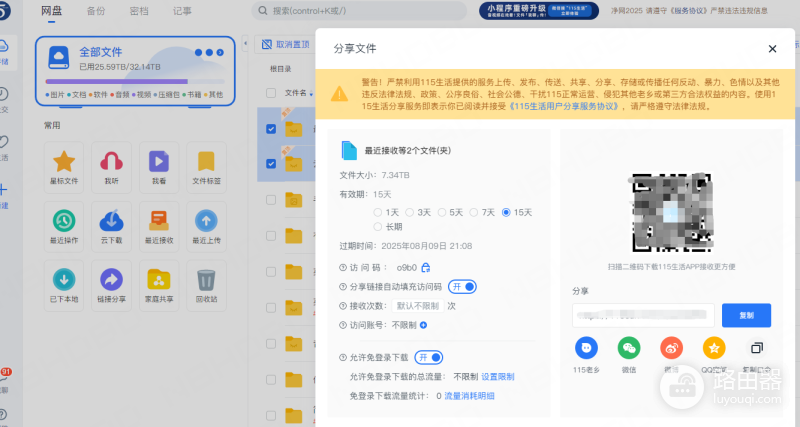Click the 复制口令 copy-passphrase icon
This screenshot has height=427, width=800.
(x=757, y=348)
